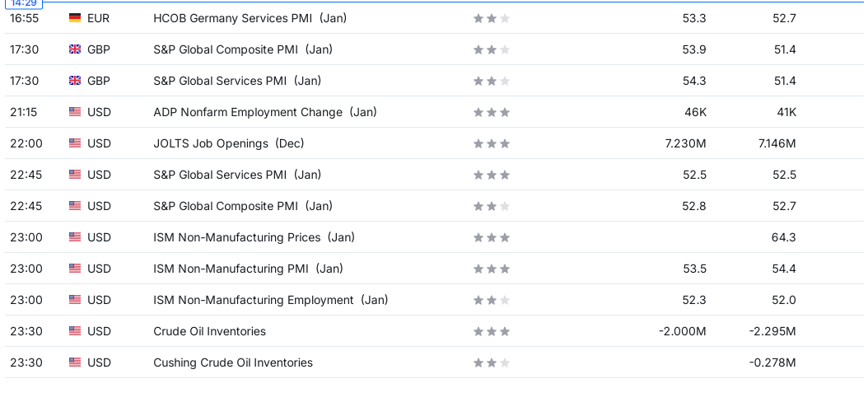Open Crude Oil Inventories event

click(209, 331)
